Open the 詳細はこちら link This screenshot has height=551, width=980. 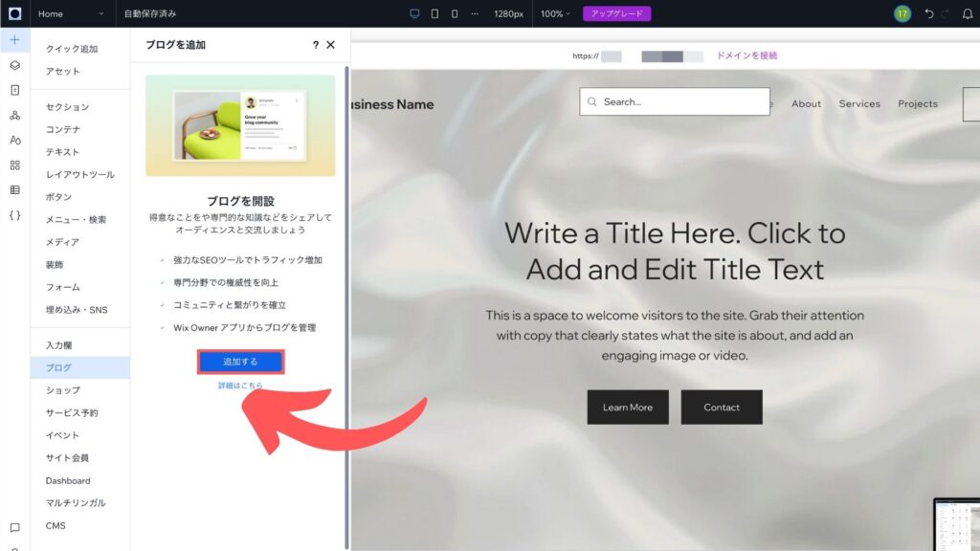coord(240,386)
